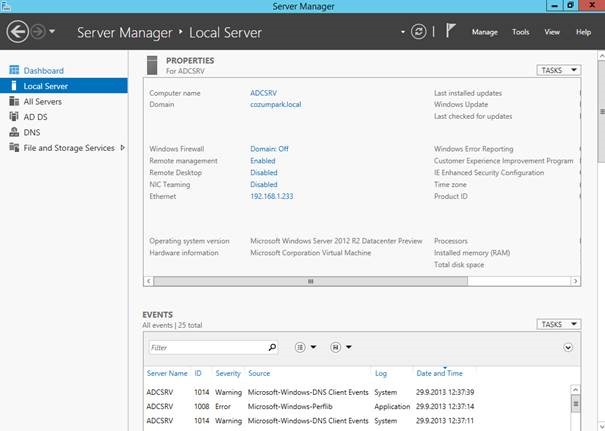
Task: Open the notifications flag
Action: pyautogui.click(x=450, y=30)
